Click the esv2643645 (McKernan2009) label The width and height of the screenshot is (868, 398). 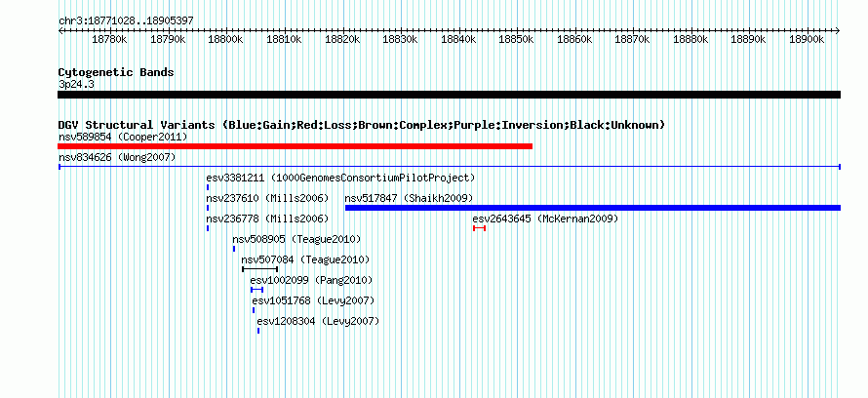coord(545,219)
